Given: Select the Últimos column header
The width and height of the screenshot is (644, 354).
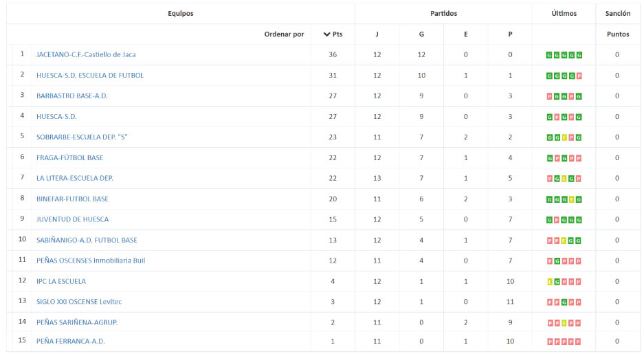Looking at the screenshot, I should 564,14.
